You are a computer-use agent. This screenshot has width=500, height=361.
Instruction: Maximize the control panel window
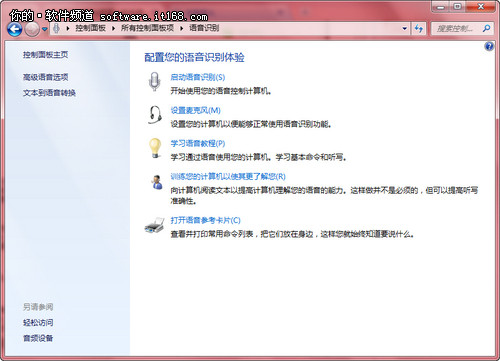tap(458, 7)
